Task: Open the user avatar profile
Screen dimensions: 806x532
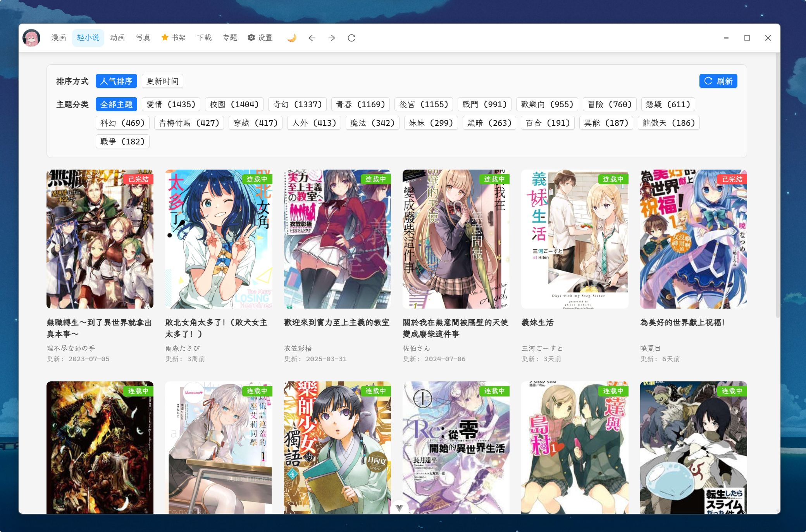Action: (31, 38)
